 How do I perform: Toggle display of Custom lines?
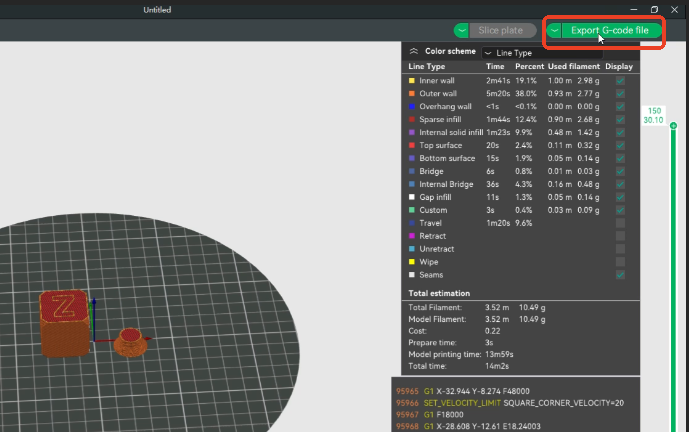pos(620,210)
